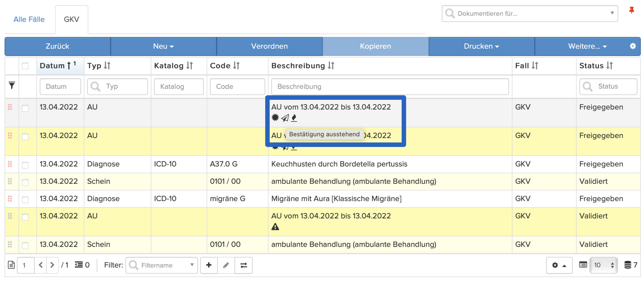Go to next page arrow
The image size is (644, 281).
[52, 265]
